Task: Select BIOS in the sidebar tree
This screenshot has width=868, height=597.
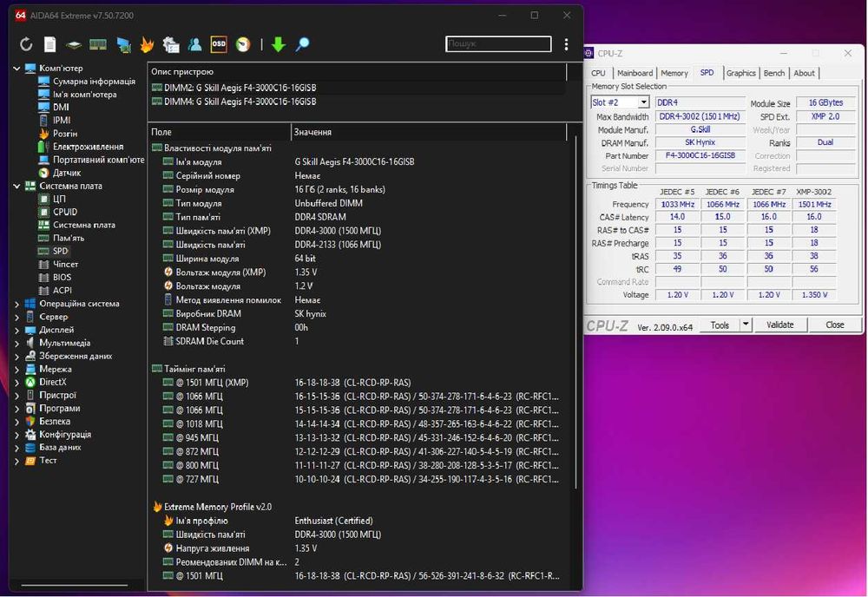Action: (62, 277)
